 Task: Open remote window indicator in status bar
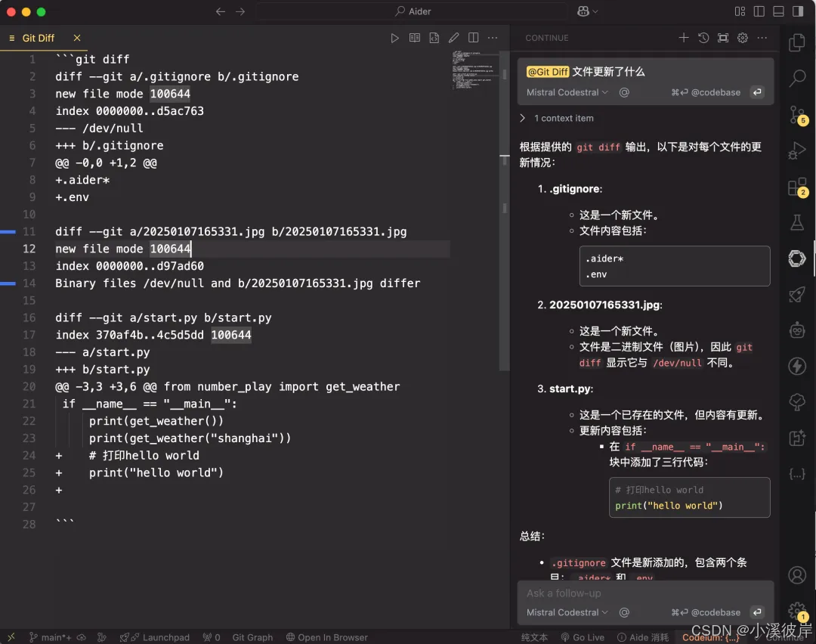[11, 637]
